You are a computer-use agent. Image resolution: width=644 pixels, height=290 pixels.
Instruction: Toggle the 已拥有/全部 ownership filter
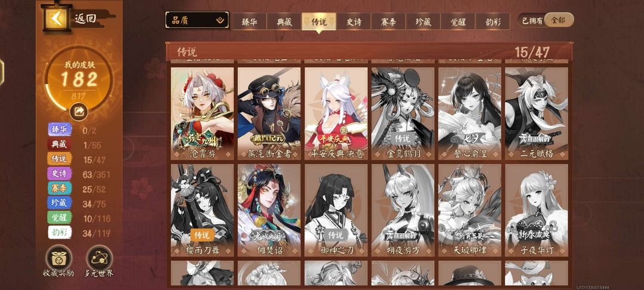click(x=548, y=20)
